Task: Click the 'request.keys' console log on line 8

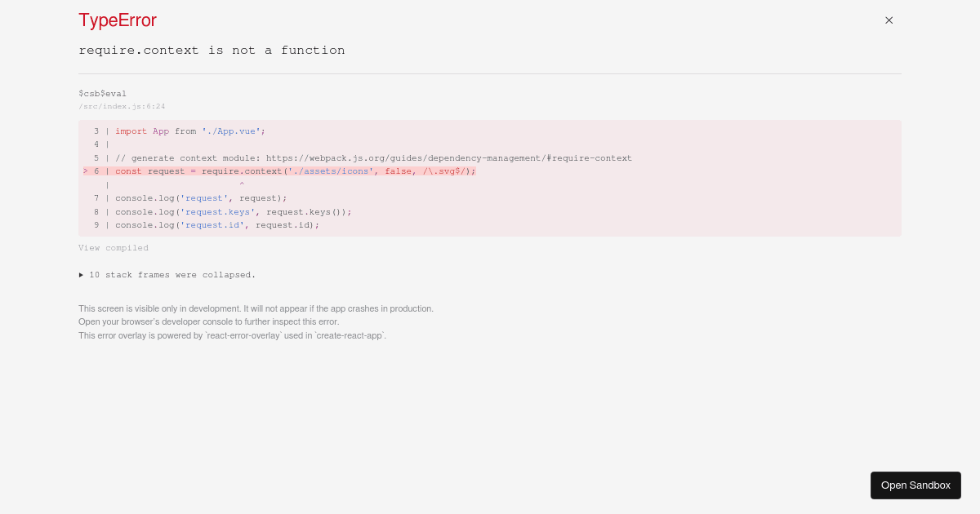Action: pyautogui.click(x=217, y=212)
